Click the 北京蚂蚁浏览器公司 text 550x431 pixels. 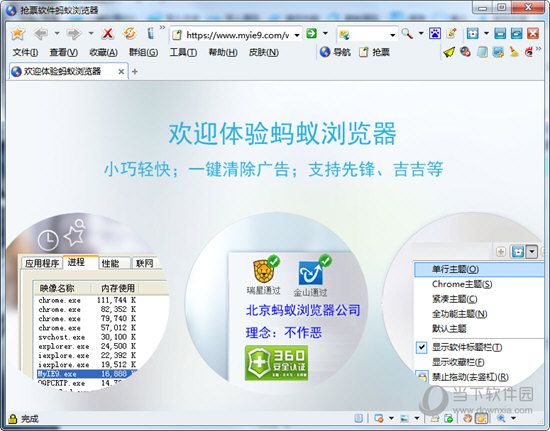click(x=303, y=310)
